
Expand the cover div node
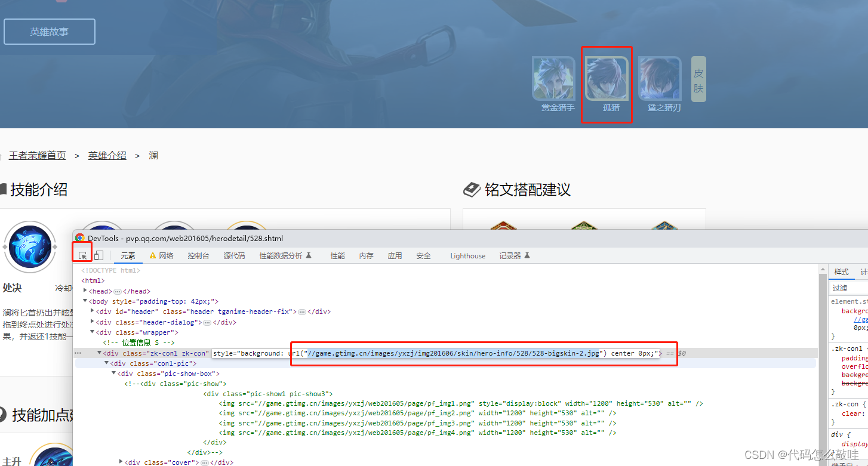point(121,462)
